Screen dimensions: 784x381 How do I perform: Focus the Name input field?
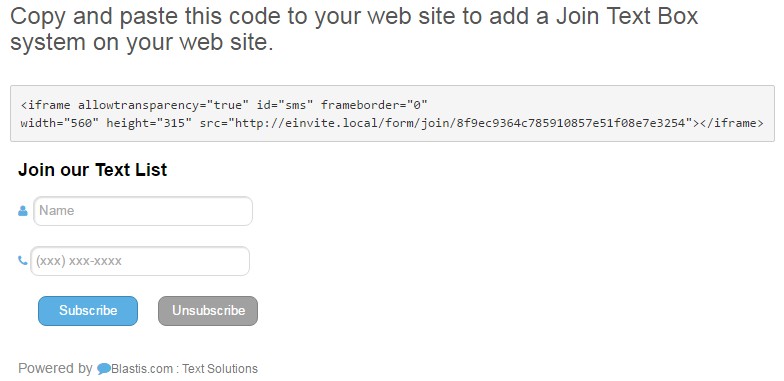(142, 211)
